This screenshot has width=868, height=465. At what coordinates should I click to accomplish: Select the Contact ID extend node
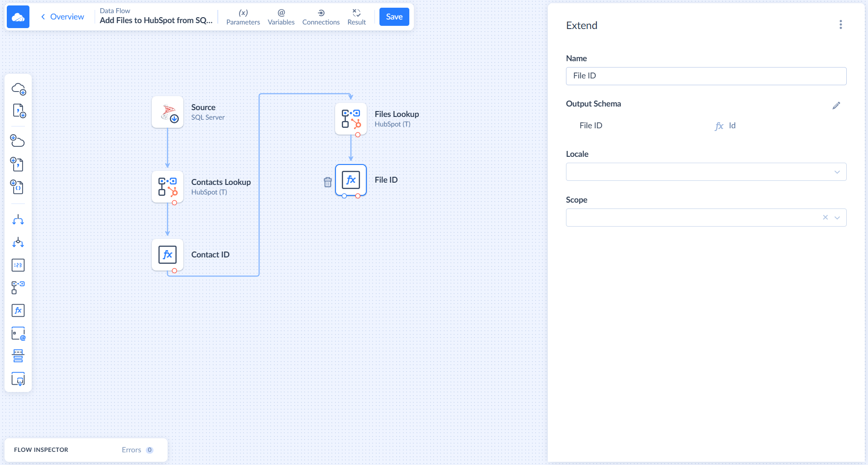(168, 255)
